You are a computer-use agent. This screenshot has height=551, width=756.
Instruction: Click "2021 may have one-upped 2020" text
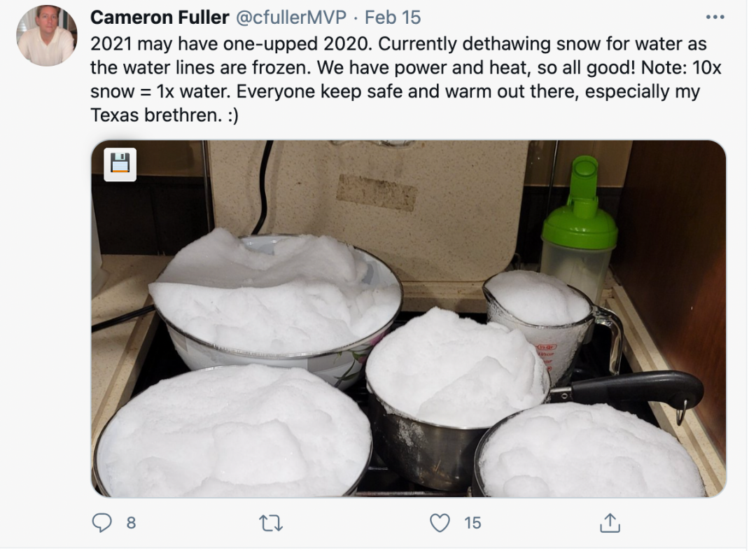(231, 44)
